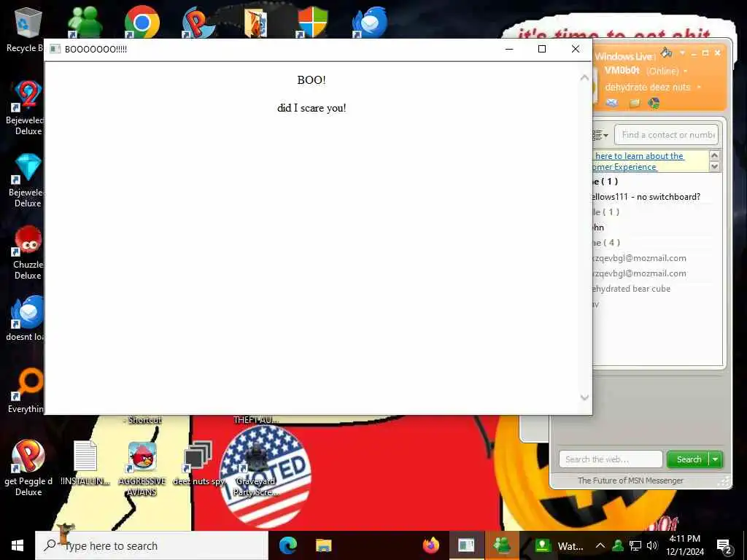Select the first zqevbgl@mozmail.com contact
The height and width of the screenshot is (560, 747).
(640, 258)
